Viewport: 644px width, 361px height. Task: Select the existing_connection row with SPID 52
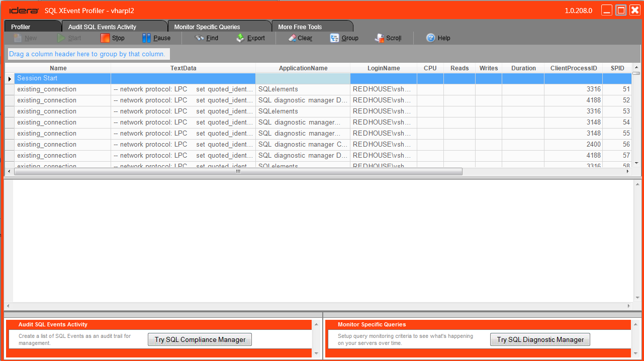coord(318,100)
